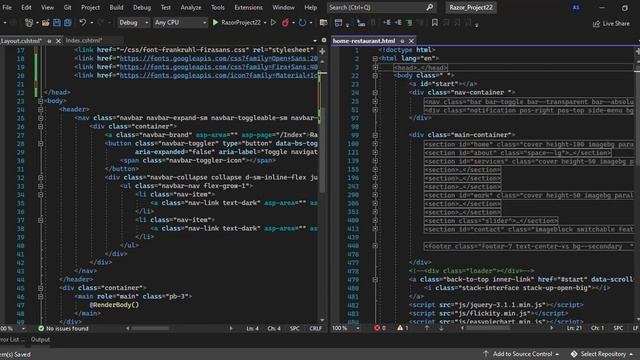This screenshot has height=360, width=640.
Task: Open the Build menu
Action: [116, 7]
